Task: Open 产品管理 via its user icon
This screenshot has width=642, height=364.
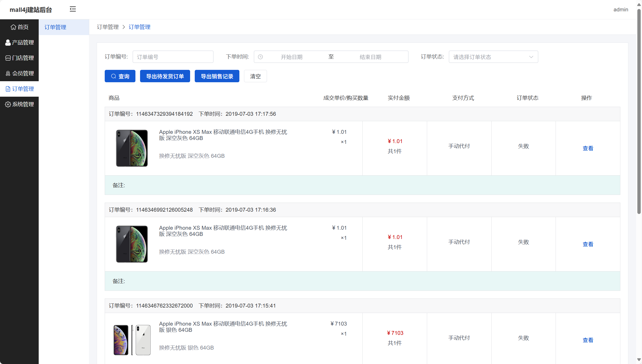Action: pyautogui.click(x=8, y=43)
